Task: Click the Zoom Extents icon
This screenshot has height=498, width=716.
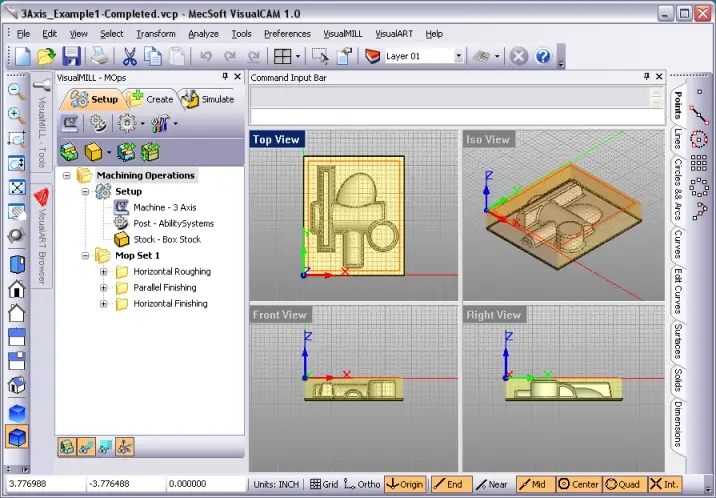Action: [x=17, y=188]
